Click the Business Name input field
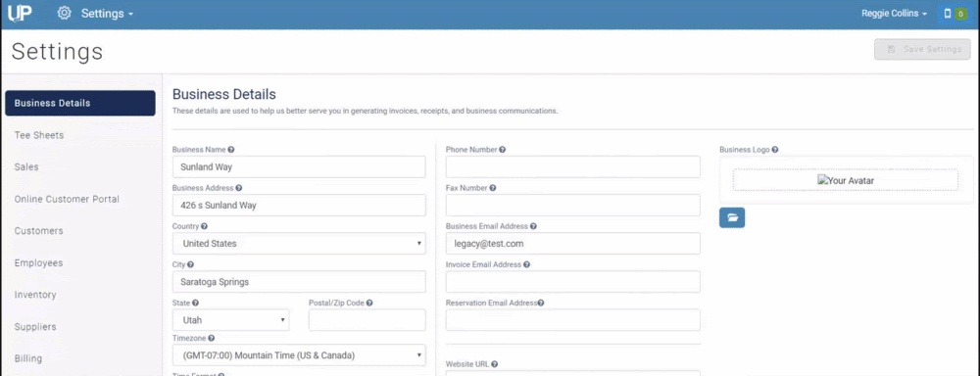Screen dimensions: 980x376 pyautogui.click(x=299, y=166)
